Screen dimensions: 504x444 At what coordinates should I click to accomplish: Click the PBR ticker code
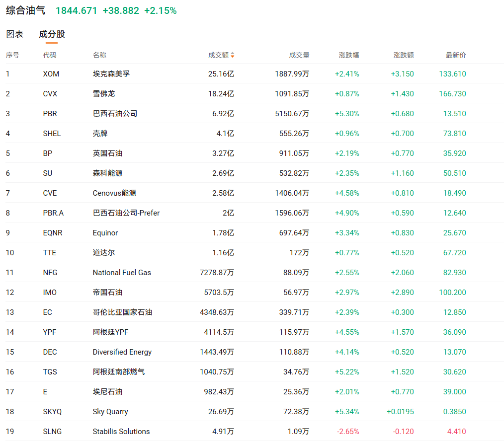pyautogui.click(x=50, y=114)
